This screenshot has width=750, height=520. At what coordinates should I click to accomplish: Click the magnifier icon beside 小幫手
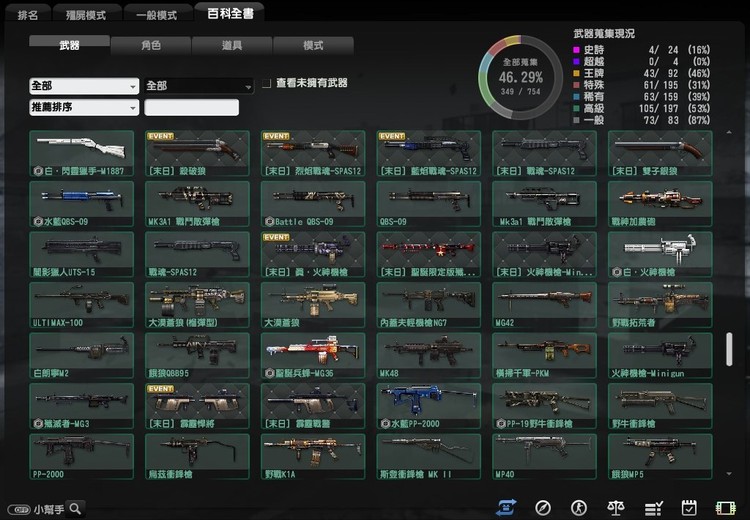[75, 508]
